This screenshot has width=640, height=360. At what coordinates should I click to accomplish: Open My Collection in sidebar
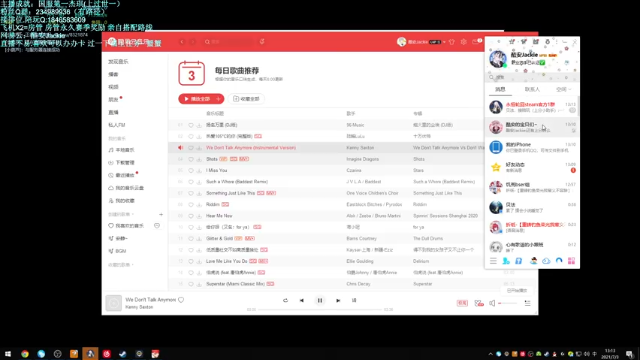(121, 201)
